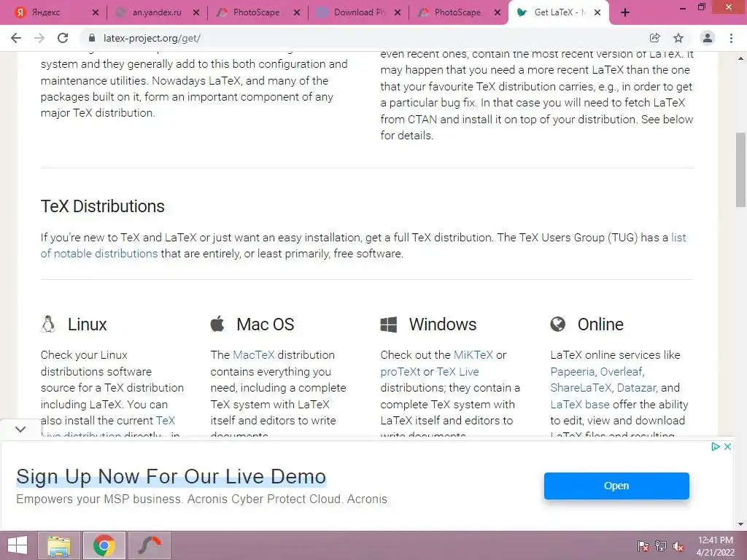Viewport: 747px width, 560px height.
Task: Follow the TeX Live link under Windows
Action: [458, 371]
